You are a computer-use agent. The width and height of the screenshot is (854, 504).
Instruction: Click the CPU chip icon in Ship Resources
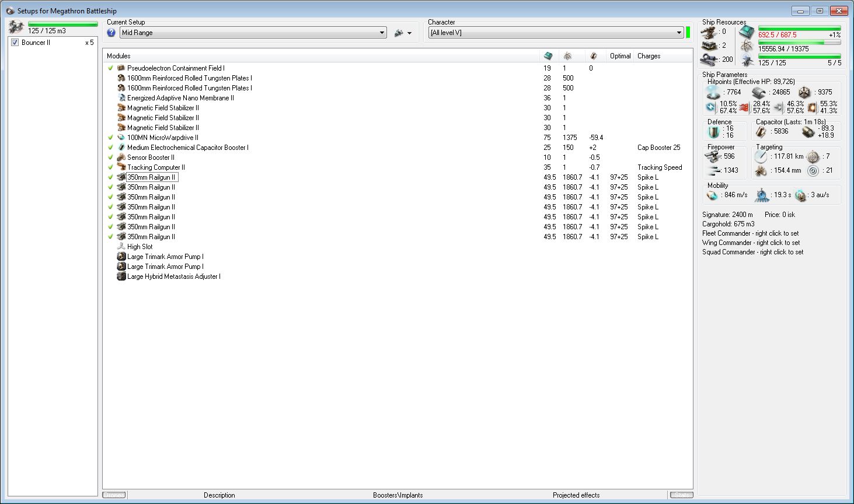pos(747,32)
